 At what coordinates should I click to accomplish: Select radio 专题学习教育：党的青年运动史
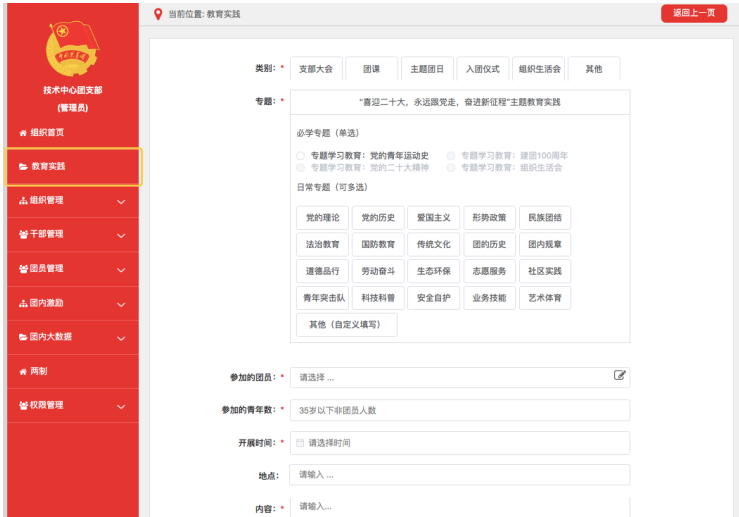tap(301, 156)
